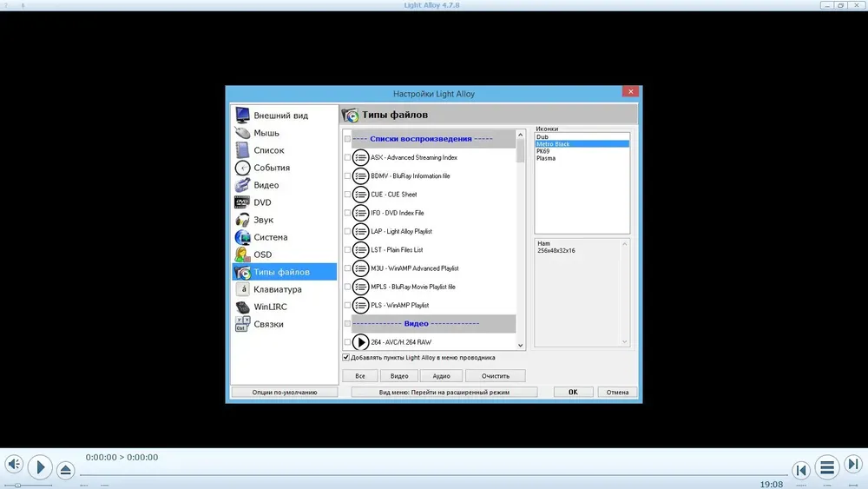Choose the PK69 icon set
Screen dimensions: 868x489
(582, 151)
